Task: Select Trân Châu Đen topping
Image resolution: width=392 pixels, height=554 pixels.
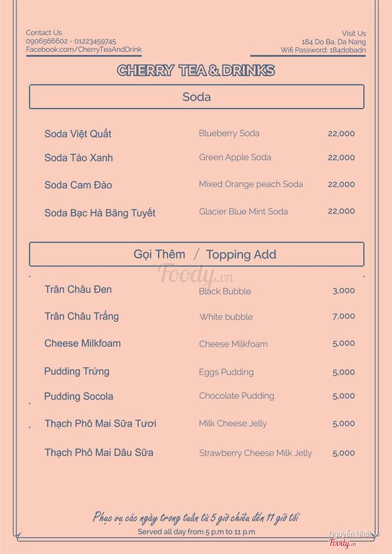Action: 78,290
